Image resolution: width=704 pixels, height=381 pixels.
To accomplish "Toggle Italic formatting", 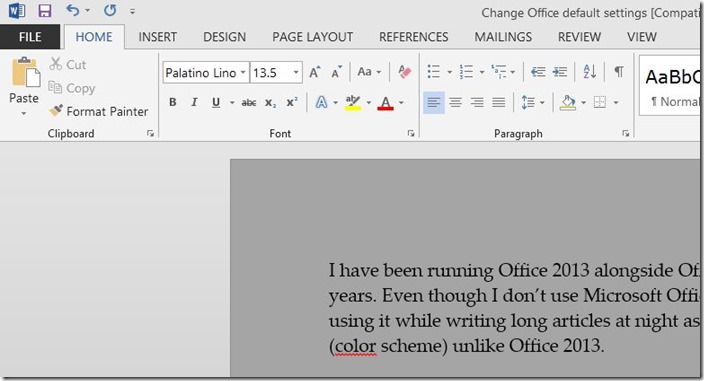I will tap(194, 102).
